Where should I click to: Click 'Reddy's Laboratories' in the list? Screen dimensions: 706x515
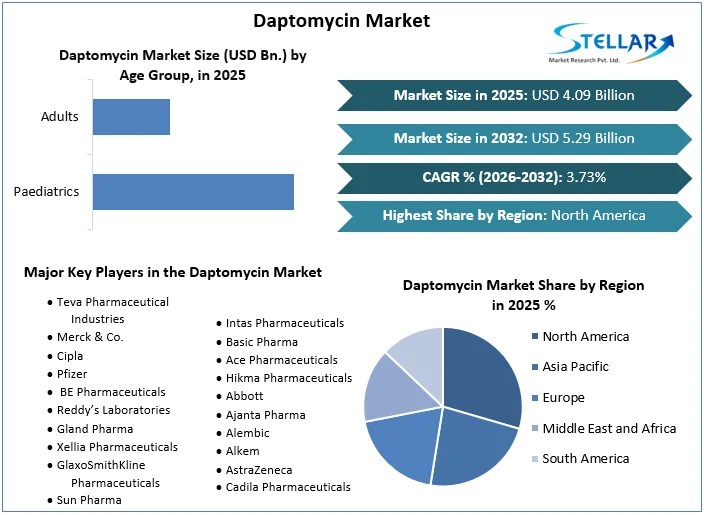click(x=113, y=410)
